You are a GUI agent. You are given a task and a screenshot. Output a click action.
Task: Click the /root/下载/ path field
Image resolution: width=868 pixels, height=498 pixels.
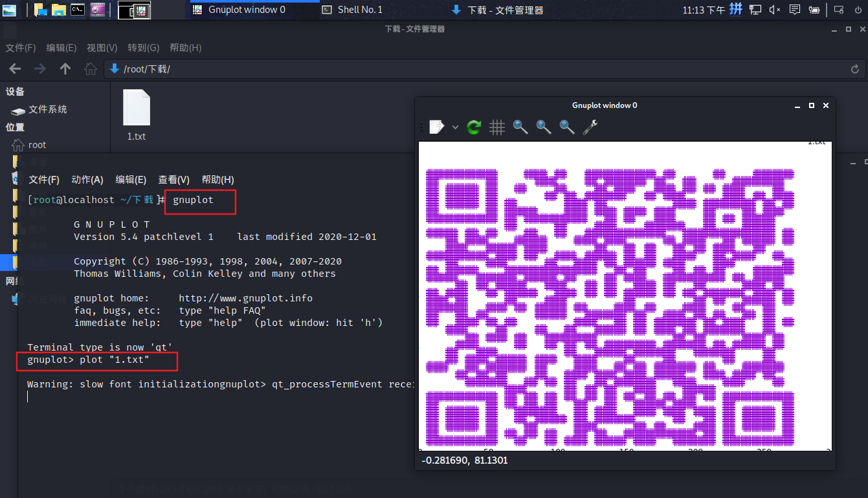coord(485,69)
